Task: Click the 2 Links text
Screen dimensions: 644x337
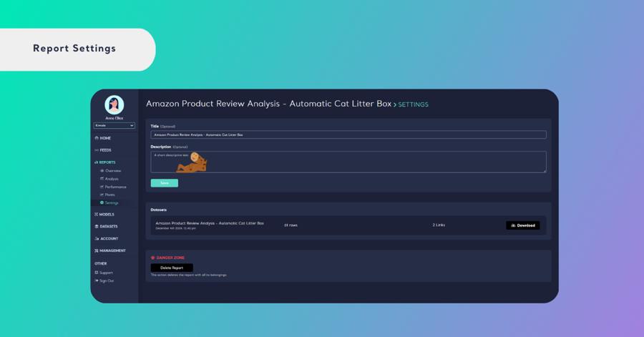Action: tap(439, 225)
